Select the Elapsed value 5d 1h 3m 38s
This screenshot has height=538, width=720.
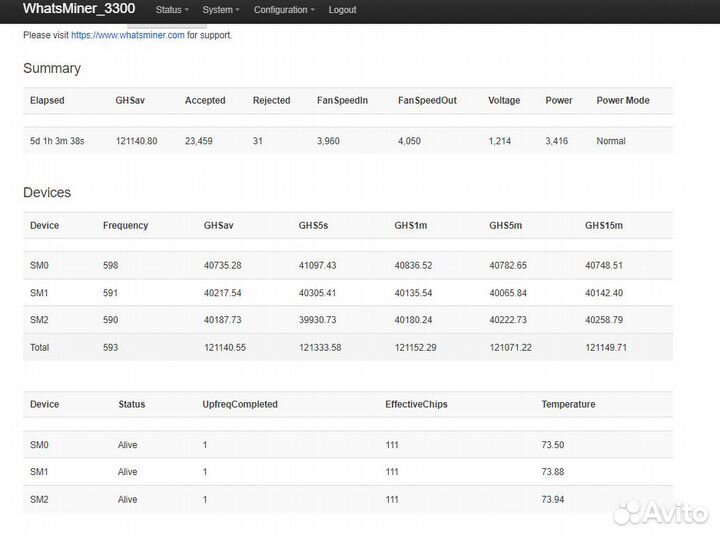tap(57, 141)
